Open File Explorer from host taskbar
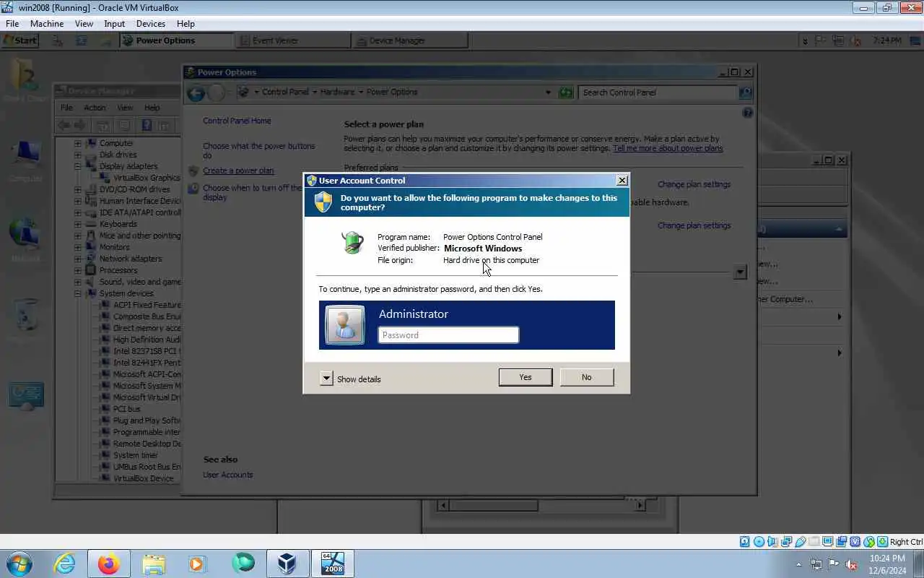 tap(154, 564)
